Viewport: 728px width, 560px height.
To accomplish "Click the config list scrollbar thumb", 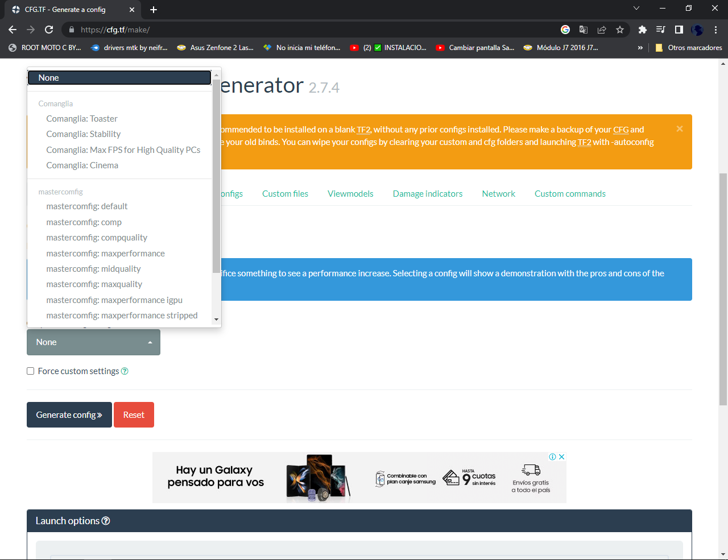I will pos(216,176).
